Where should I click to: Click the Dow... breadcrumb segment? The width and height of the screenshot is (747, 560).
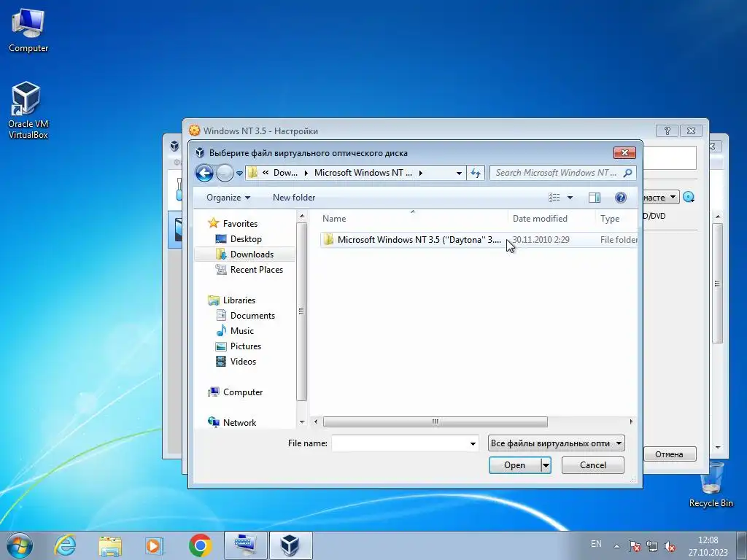[x=285, y=173]
